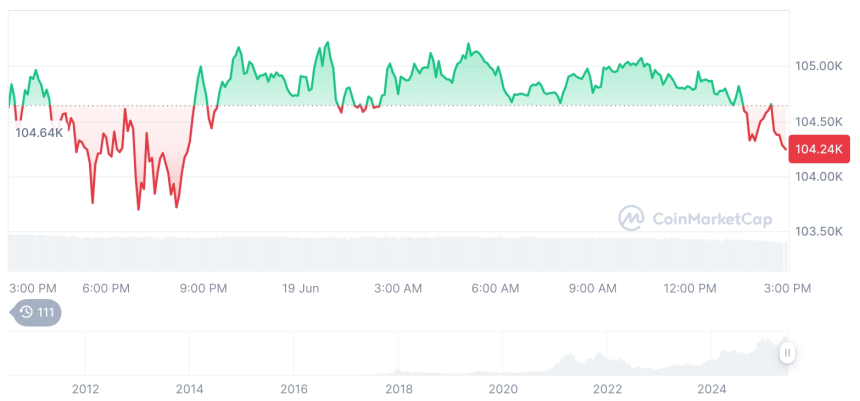
Task: Click the 104.00K price axis label
Action: point(819,177)
